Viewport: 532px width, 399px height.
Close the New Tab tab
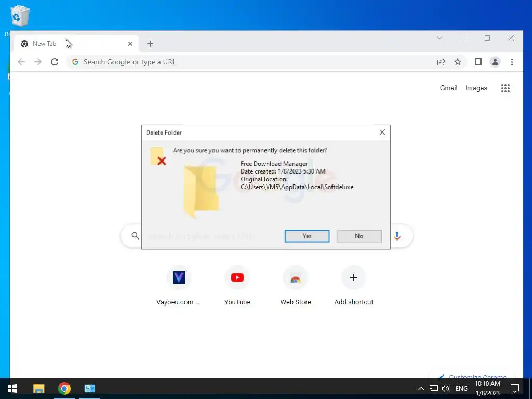[x=130, y=44]
